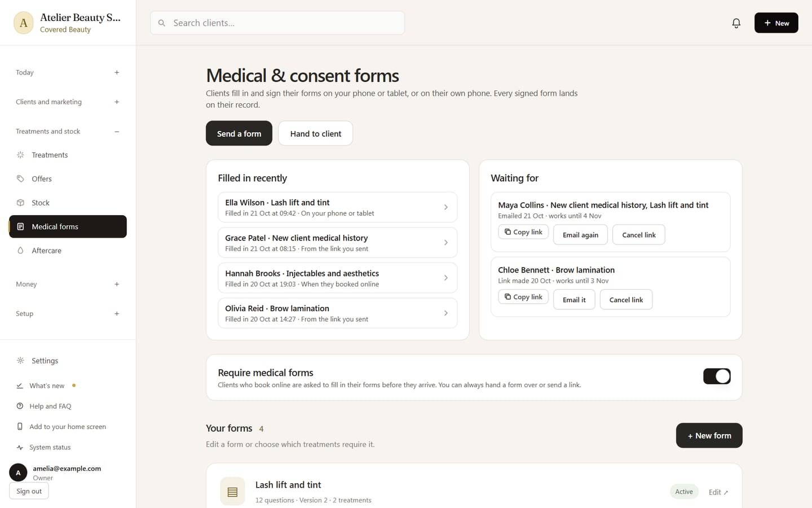Expand the Setup section
The height and width of the screenshot is (508, 812).
pos(68,314)
